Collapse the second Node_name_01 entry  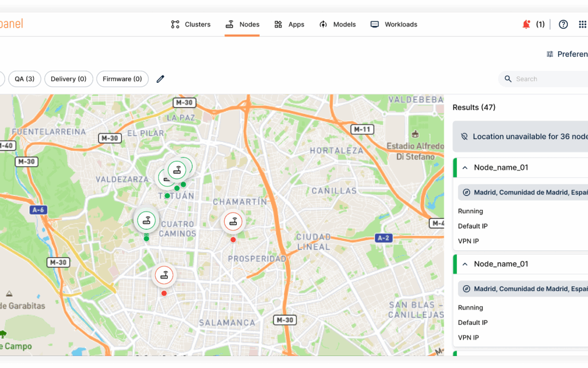pos(464,264)
